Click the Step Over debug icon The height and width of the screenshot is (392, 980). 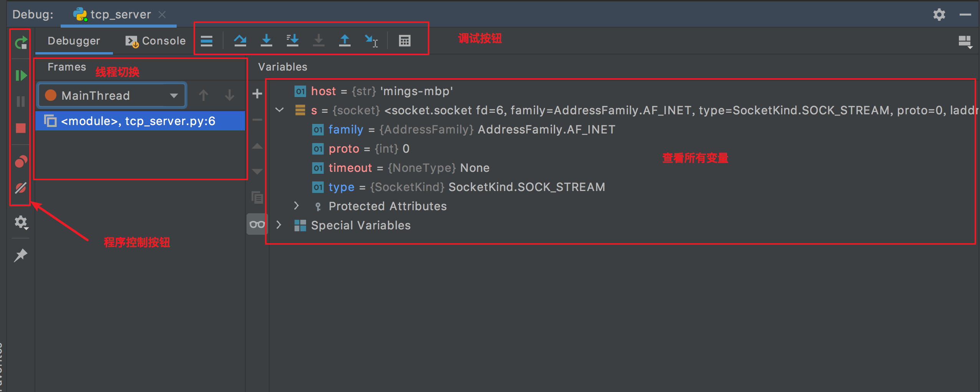[x=240, y=41]
